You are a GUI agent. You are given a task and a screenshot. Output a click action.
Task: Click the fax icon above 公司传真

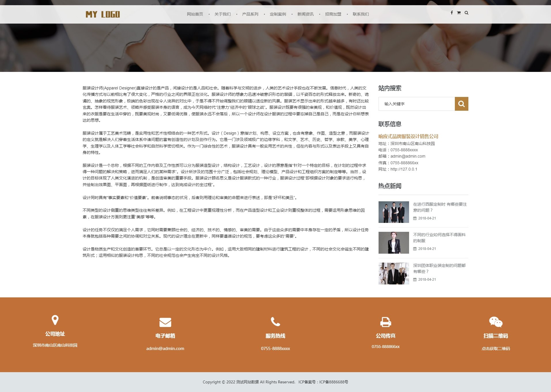click(x=386, y=321)
